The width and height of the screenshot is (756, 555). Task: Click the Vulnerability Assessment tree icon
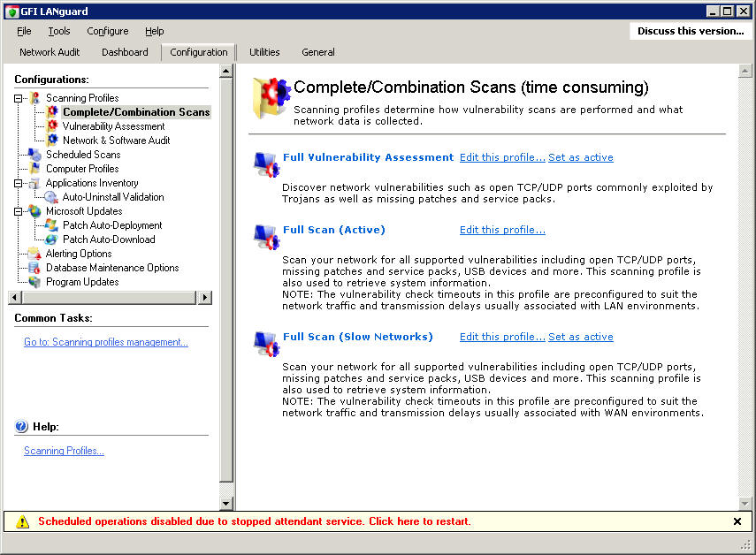click(52, 126)
